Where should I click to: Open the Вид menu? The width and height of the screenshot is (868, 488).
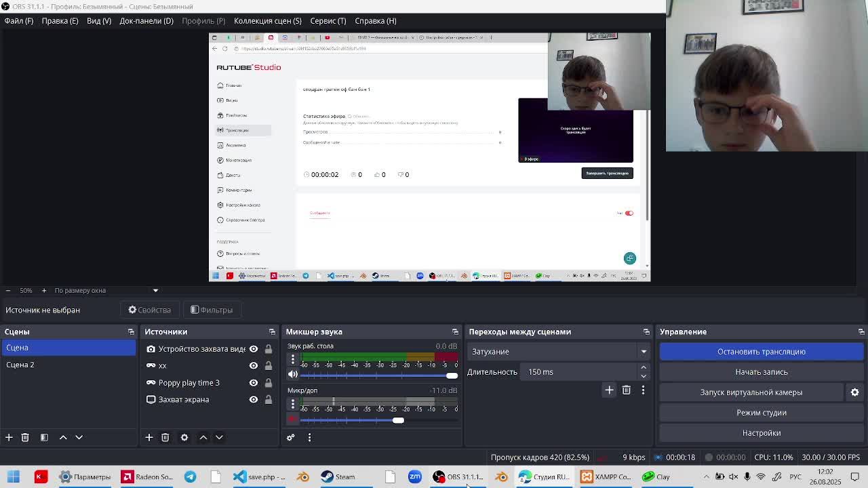click(99, 20)
